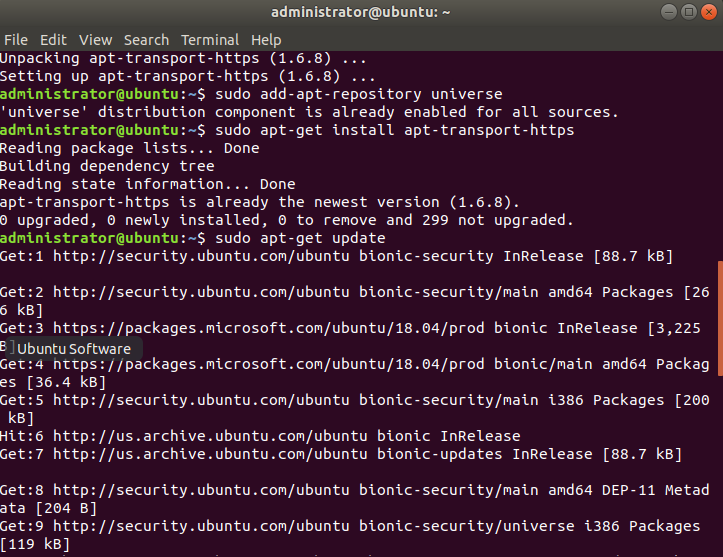Open the Terminal menu
The image size is (723, 557).
[210, 40]
